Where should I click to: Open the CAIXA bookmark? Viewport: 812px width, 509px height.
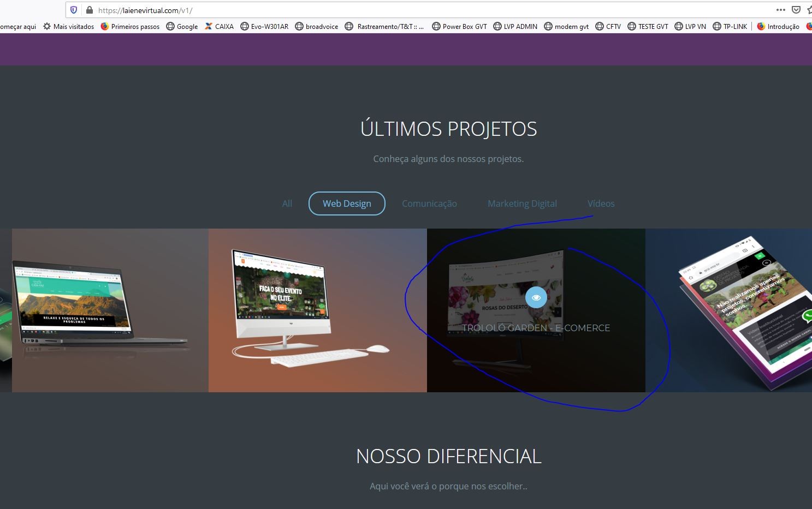click(219, 26)
